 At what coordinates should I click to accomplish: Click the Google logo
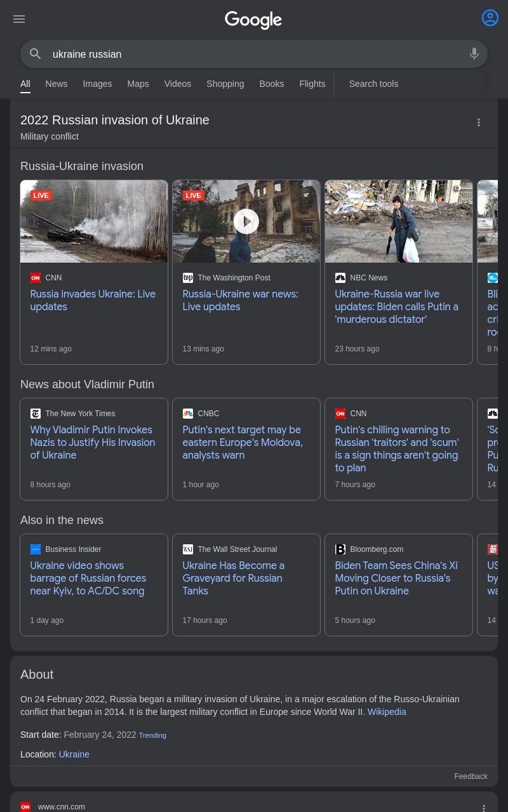[253, 20]
